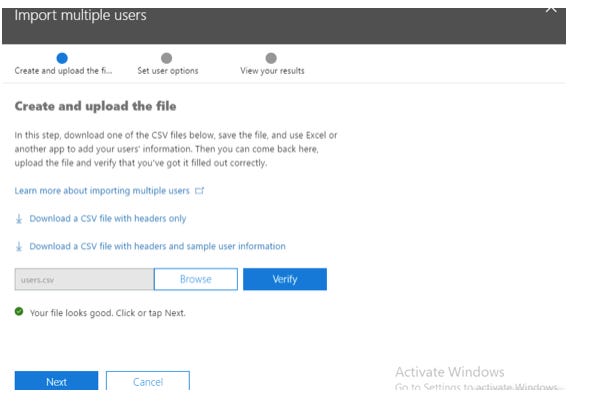Click the 'View your results' step label

pyautogui.click(x=272, y=71)
